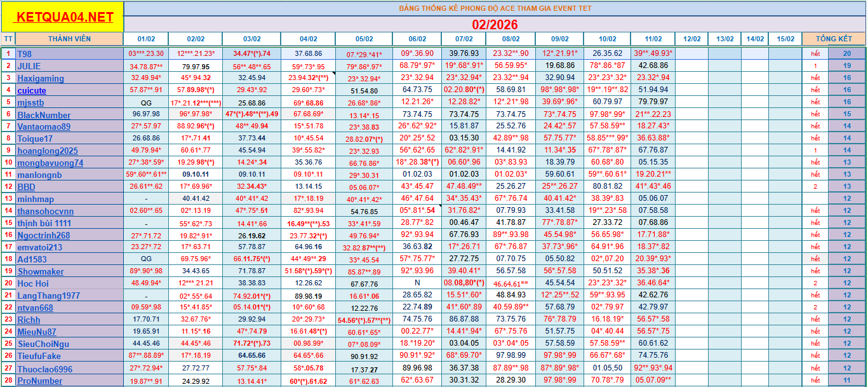Click the 02/2026 month title cell

pyautogui.click(x=494, y=25)
